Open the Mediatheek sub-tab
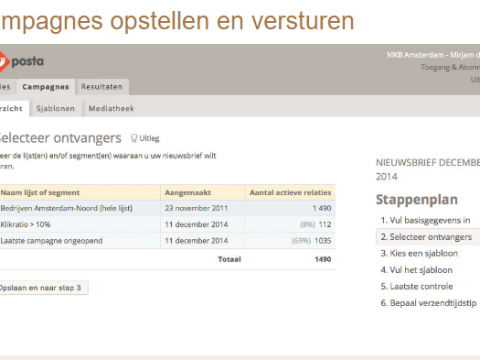 pos(111,109)
